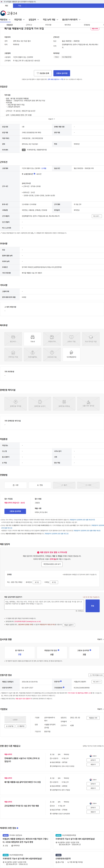Click the 주택자금 지원 icon
This screenshot has height=868, width=104.
point(13,354)
